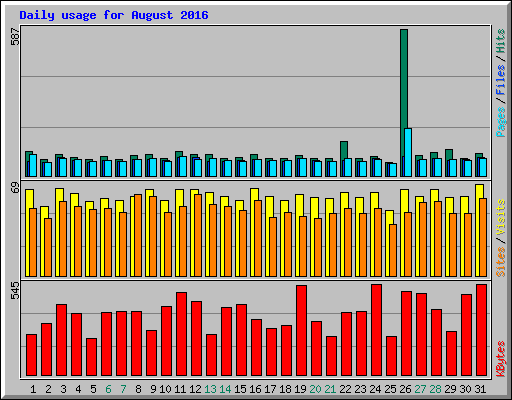
Task: Click the cyan pages bar for day 11
Action: pyautogui.click(x=183, y=167)
